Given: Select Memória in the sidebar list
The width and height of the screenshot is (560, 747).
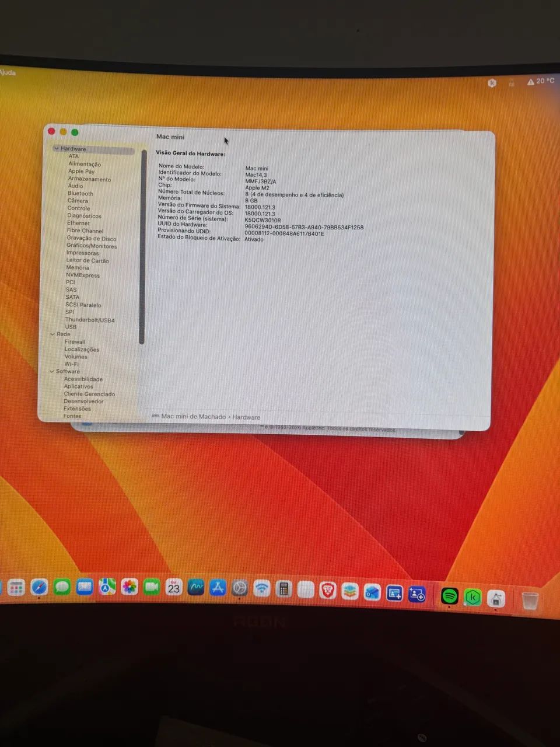Looking at the screenshot, I should point(78,268).
